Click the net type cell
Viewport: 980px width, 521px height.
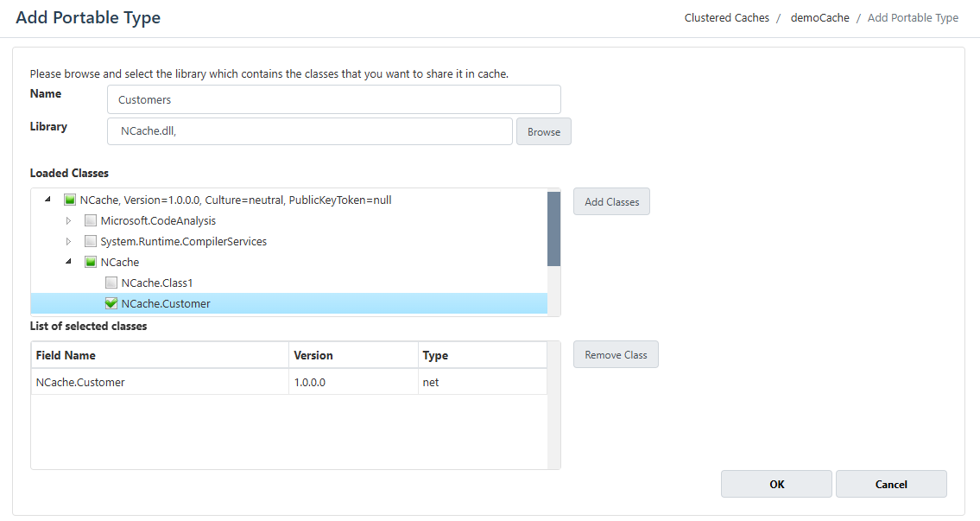click(x=483, y=382)
